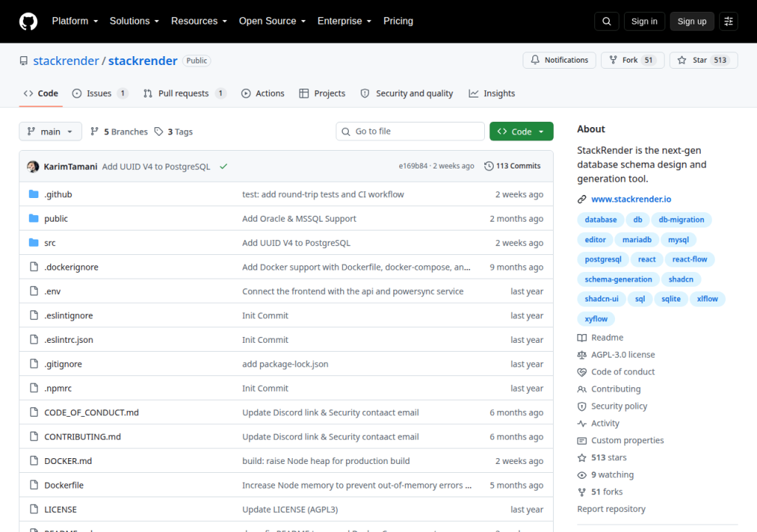The width and height of the screenshot is (757, 532).
Task: Open commit hash e169b84
Action: pos(413,166)
